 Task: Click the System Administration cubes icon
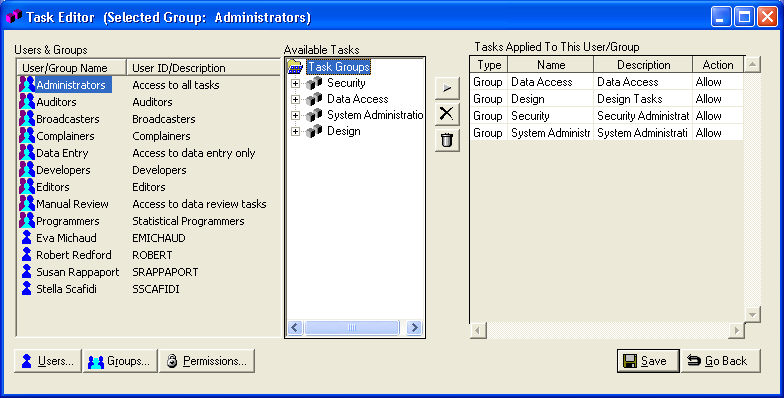(x=314, y=115)
